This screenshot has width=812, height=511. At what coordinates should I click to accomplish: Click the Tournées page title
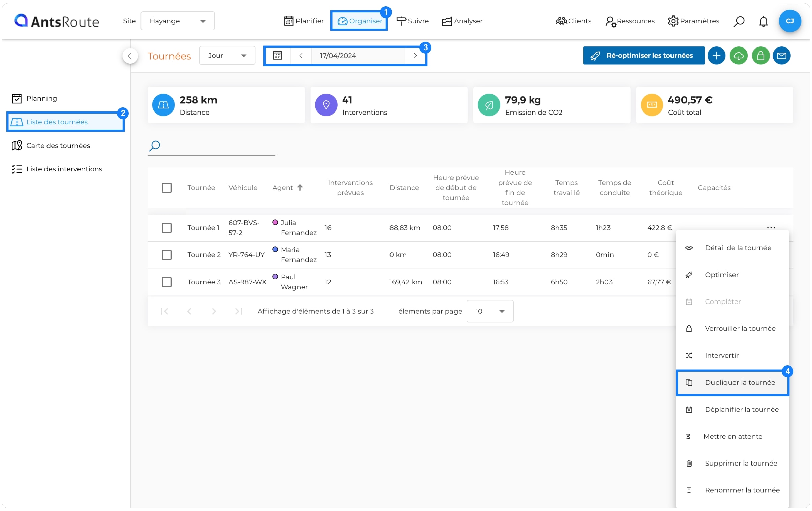tap(169, 56)
